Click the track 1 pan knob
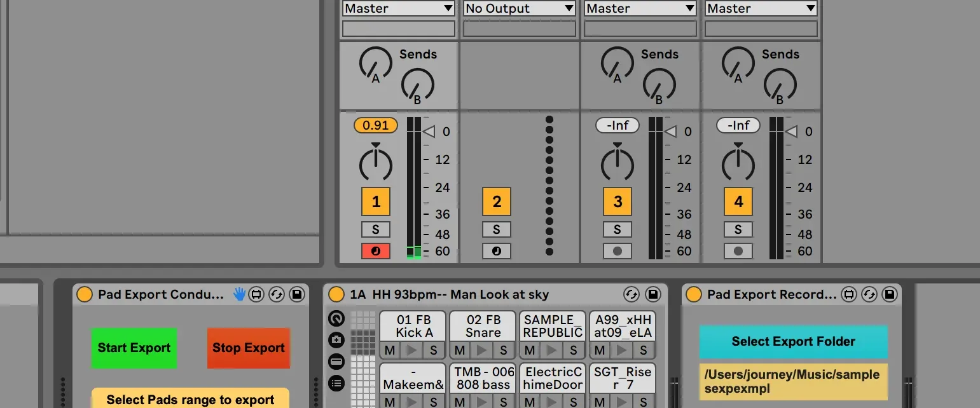This screenshot has height=408, width=980. click(x=376, y=163)
